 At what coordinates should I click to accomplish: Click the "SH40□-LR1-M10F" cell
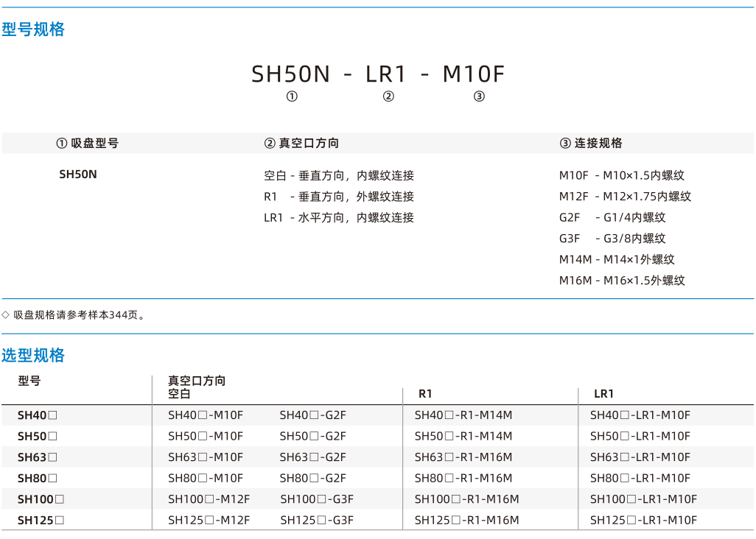point(640,415)
